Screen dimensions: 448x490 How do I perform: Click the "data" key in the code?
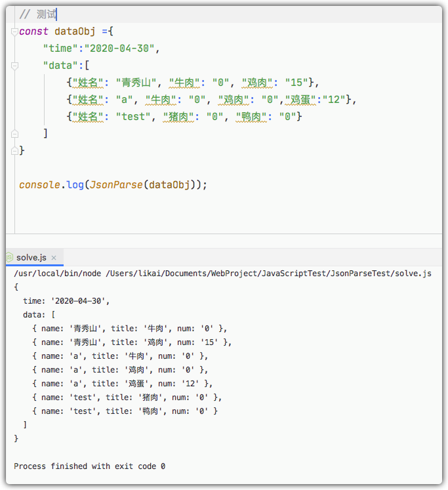point(60,66)
